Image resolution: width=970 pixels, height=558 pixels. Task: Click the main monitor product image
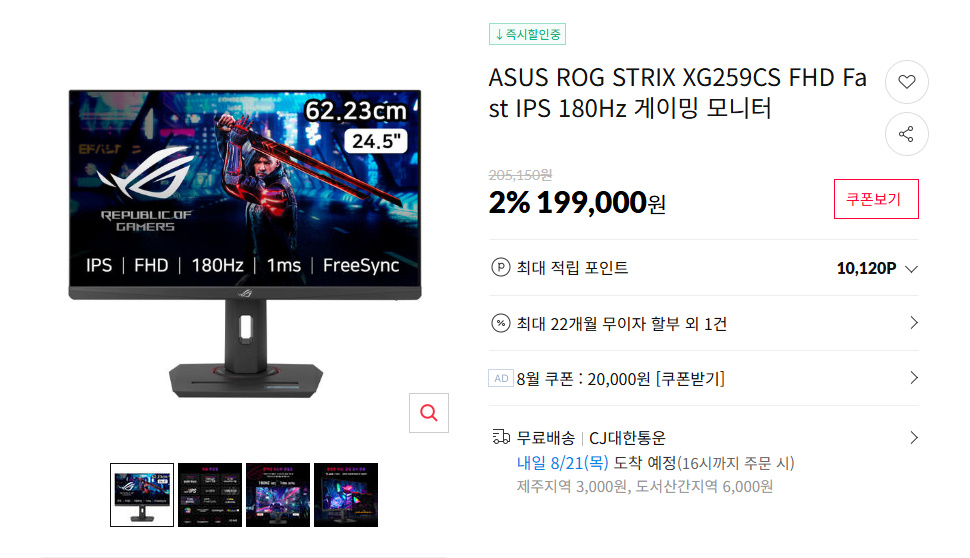click(x=245, y=244)
